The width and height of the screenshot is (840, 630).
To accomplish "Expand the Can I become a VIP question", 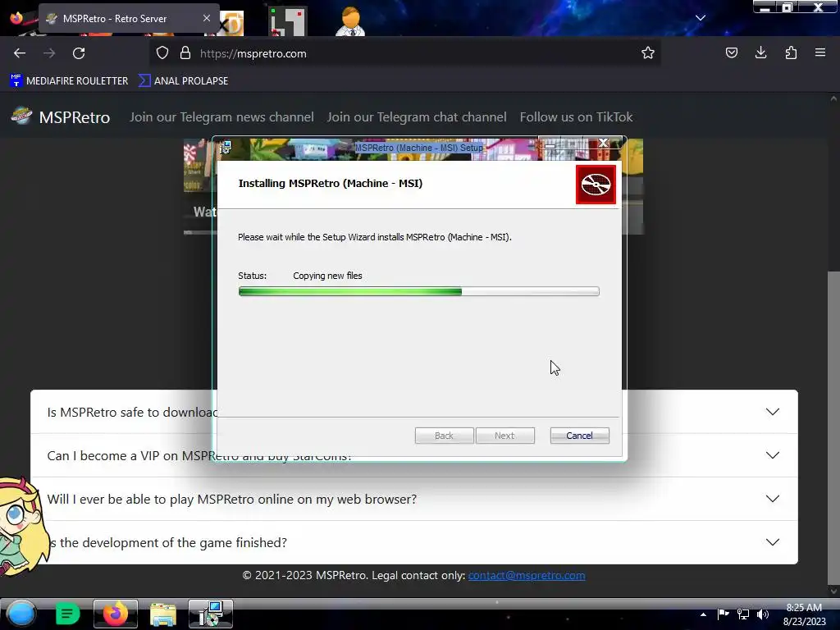I will click(413, 455).
